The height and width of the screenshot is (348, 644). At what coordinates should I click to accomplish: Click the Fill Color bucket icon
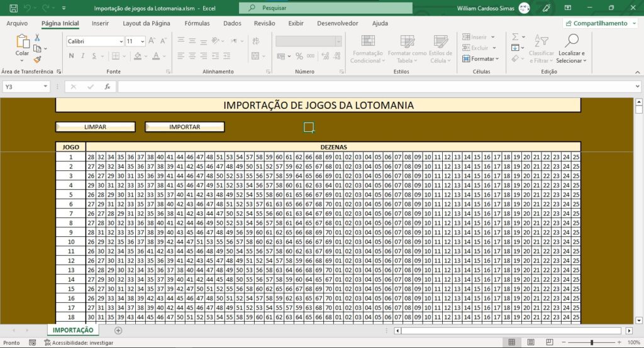pyautogui.click(x=138, y=56)
